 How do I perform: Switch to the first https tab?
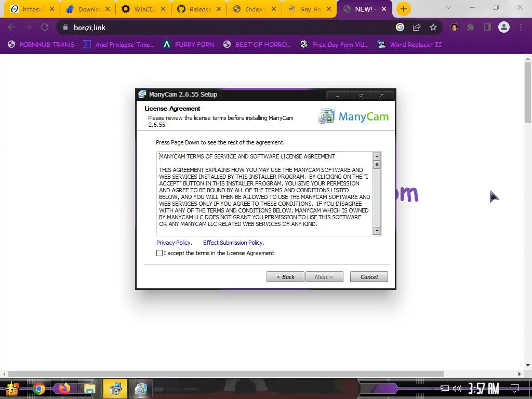[x=32, y=9]
